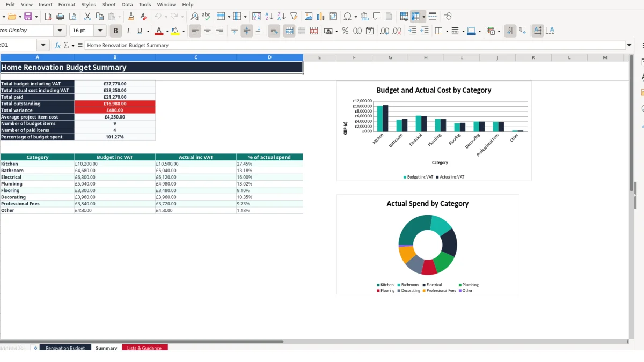The width and height of the screenshot is (644, 362).
Task: Switch to the Lists & Guidance sheet tab
Action: point(144,348)
